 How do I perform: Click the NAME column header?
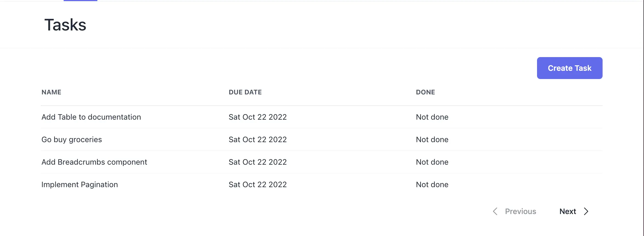(x=51, y=92)
